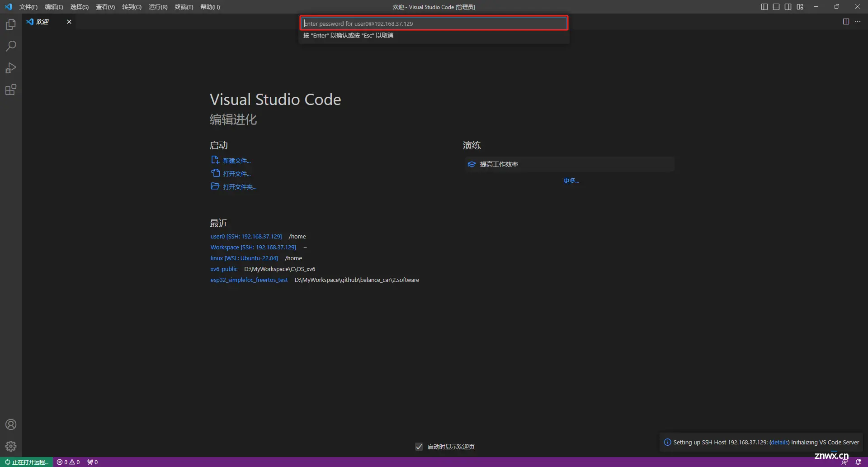Open the 帮助(H) menu
The height and width of the screenshot is (467, 868).
(x=210, y=7)
